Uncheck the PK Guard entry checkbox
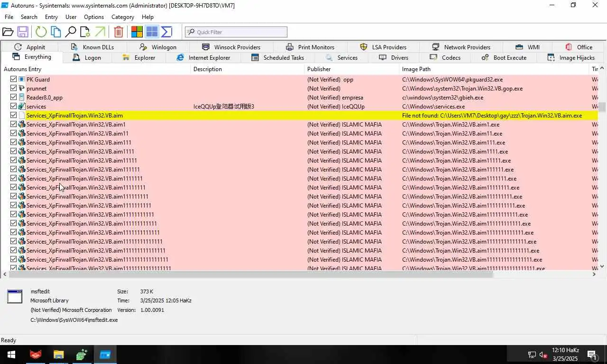Screen dimensions: 607x364 click(x=13, y=79)
